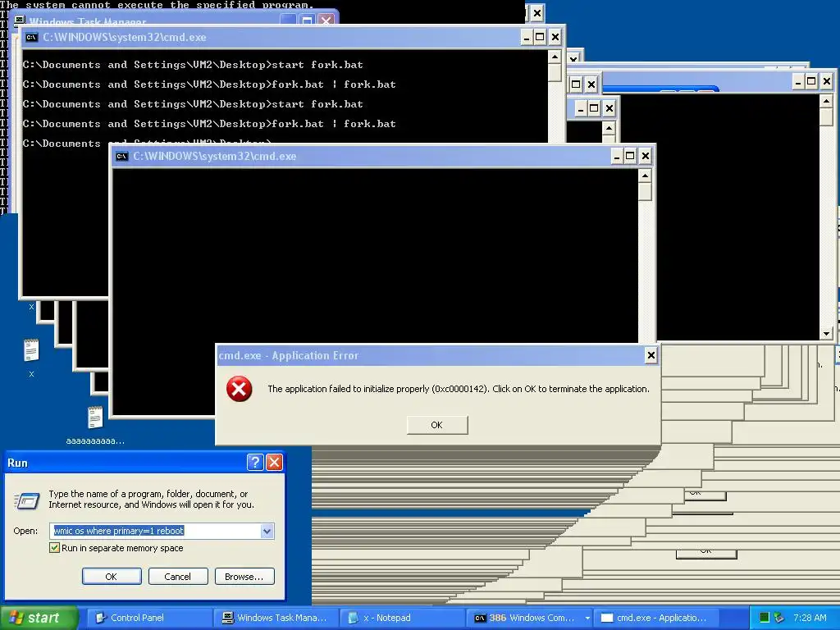This screenshot has height=630, width=840.
Task: Click the 7:28 AM taskbar clock
Action: tap(810, 618)
